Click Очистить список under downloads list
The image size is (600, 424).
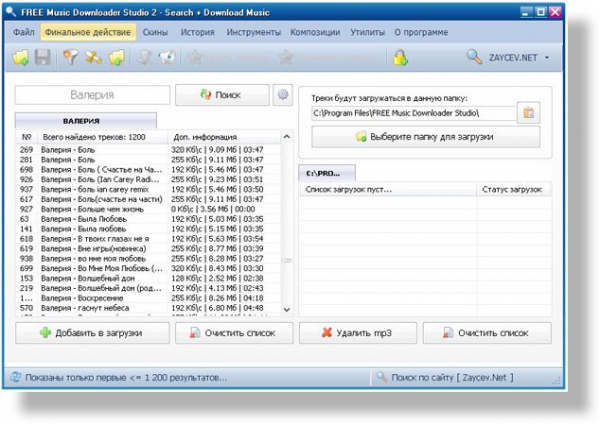(487, 333)
